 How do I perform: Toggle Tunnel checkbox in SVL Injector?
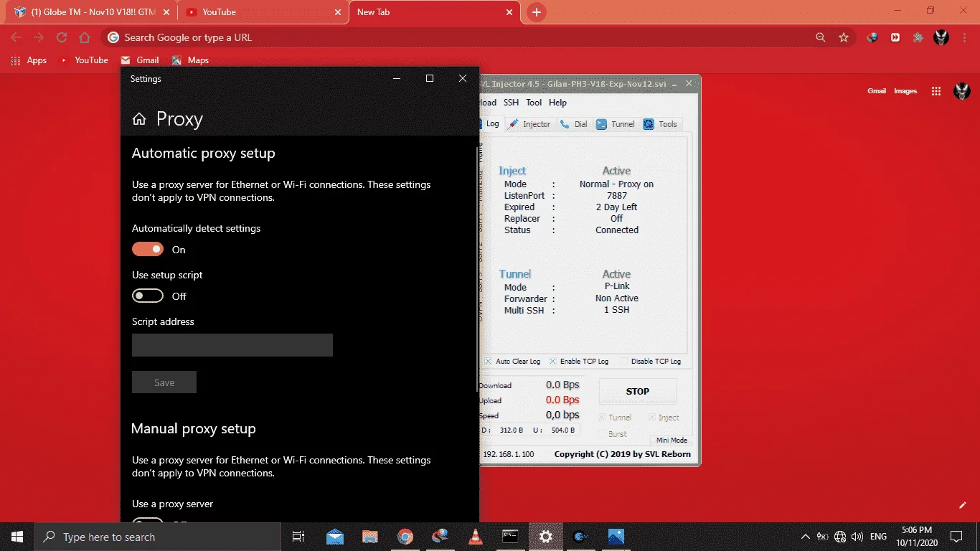tap(602, 418)
